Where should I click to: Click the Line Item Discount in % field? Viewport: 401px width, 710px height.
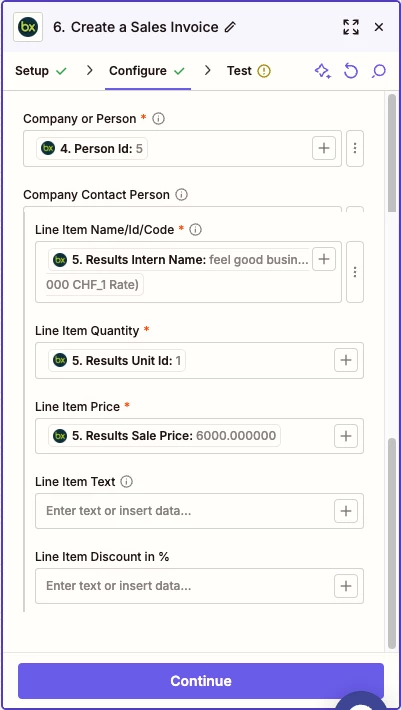tap(199, 586)
